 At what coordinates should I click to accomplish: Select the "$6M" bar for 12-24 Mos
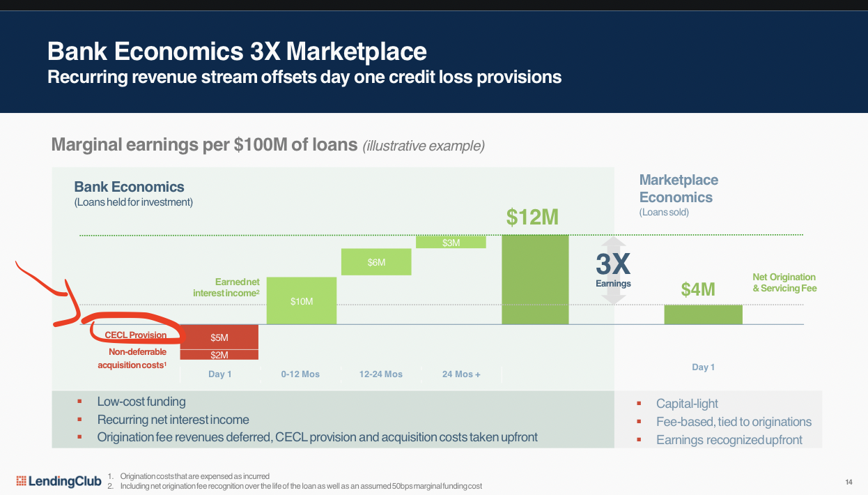[376, 261]
